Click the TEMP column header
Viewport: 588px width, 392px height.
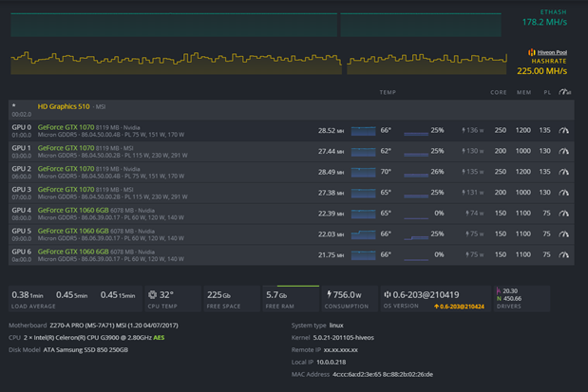[x=388, y=92]
